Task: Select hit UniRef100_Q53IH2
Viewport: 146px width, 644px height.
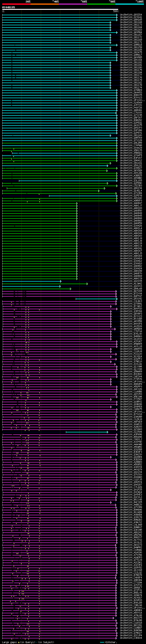Action: tap(131, 299)
